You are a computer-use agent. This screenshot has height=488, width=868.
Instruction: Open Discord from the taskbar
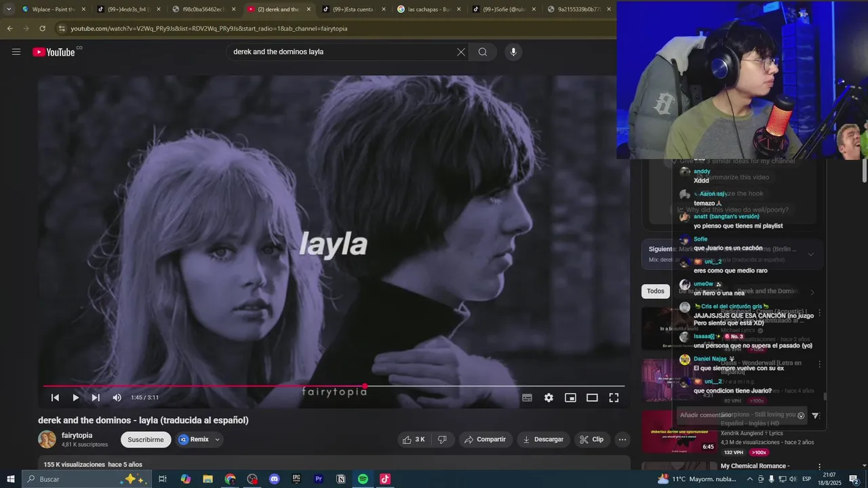274,479
